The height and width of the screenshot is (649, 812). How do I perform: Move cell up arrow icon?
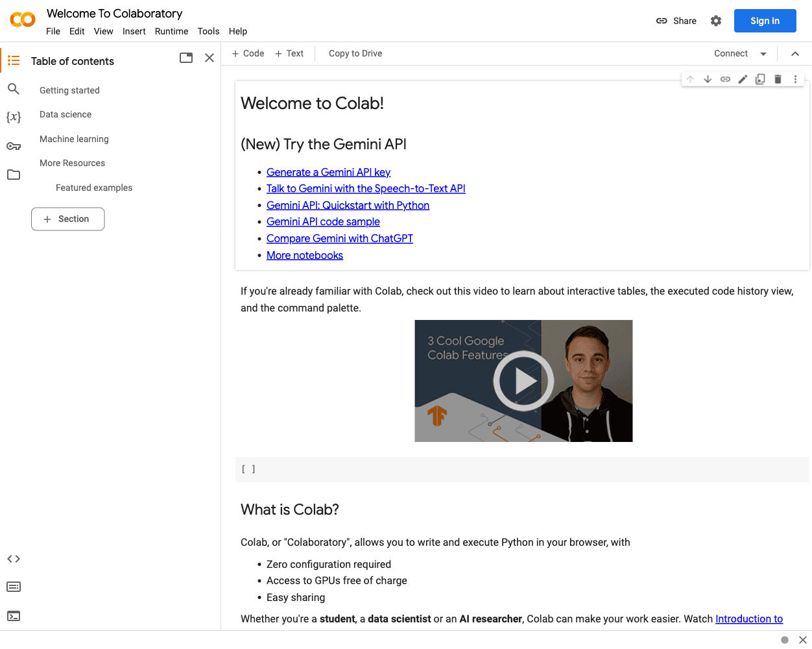coord(690,79)
